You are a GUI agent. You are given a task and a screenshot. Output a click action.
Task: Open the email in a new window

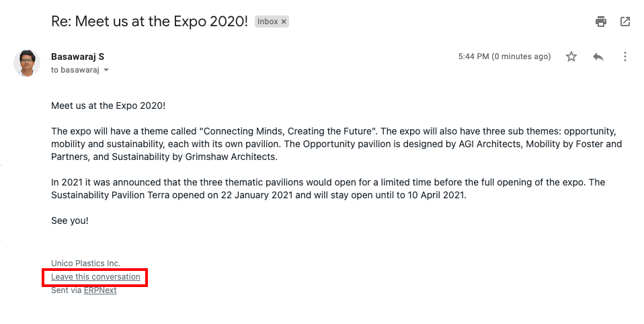pyautogui.click(x=625, y=22)
